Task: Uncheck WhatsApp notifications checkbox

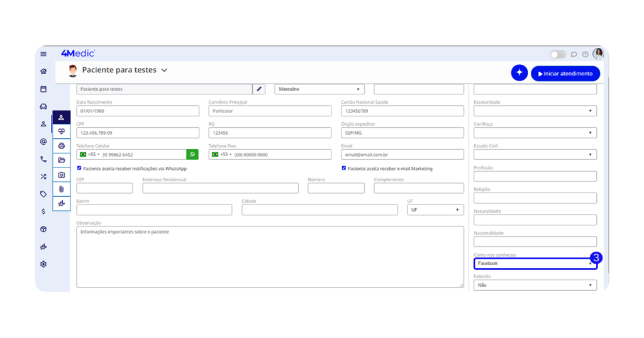Action: [x=79, y=169]
